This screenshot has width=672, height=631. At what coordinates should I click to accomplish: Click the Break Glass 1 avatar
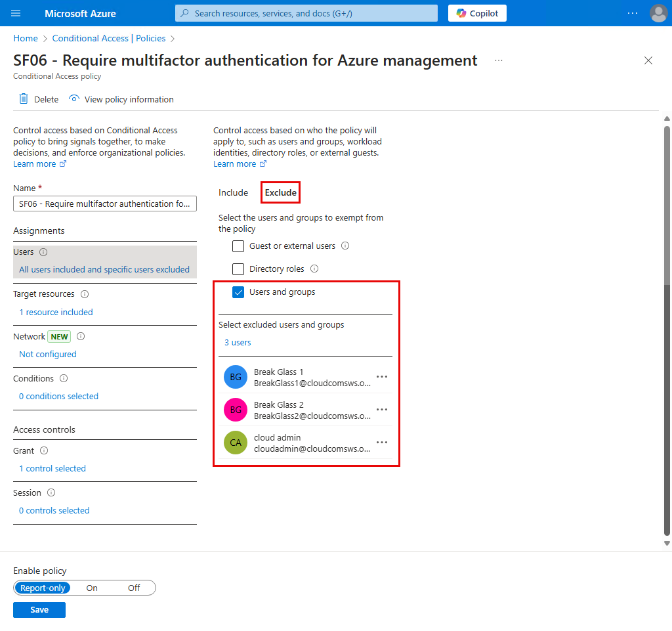pos(236,377)
